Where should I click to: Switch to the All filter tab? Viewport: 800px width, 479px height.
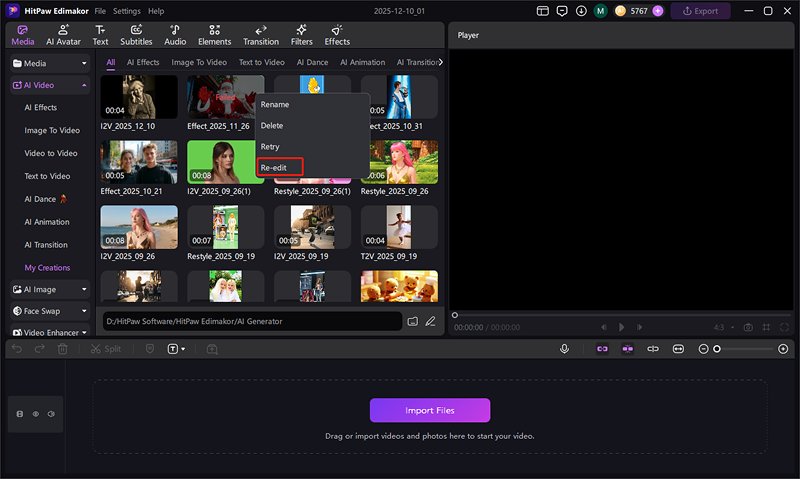pyautogui.click(x=111, y=62)
